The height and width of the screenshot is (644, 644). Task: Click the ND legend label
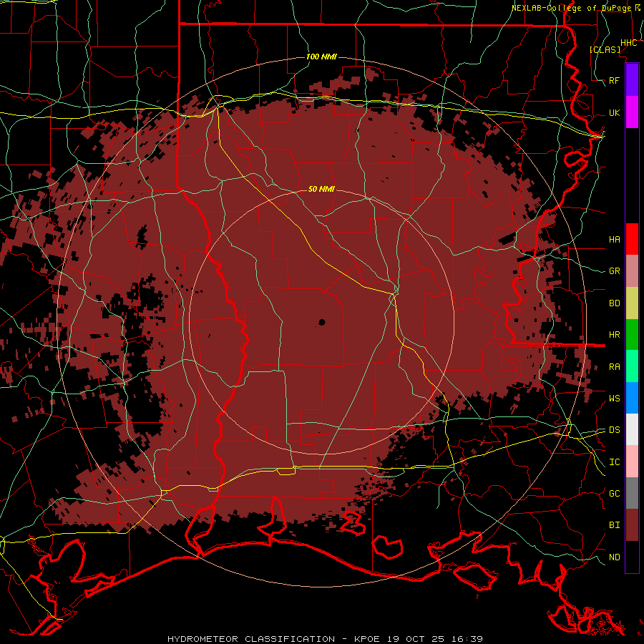pos(615,557)
